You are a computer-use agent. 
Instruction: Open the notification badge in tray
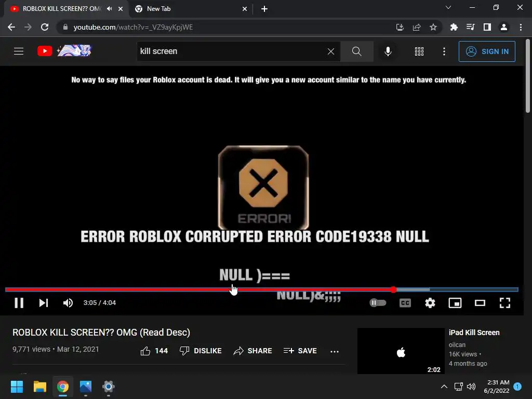coord(517,387)
